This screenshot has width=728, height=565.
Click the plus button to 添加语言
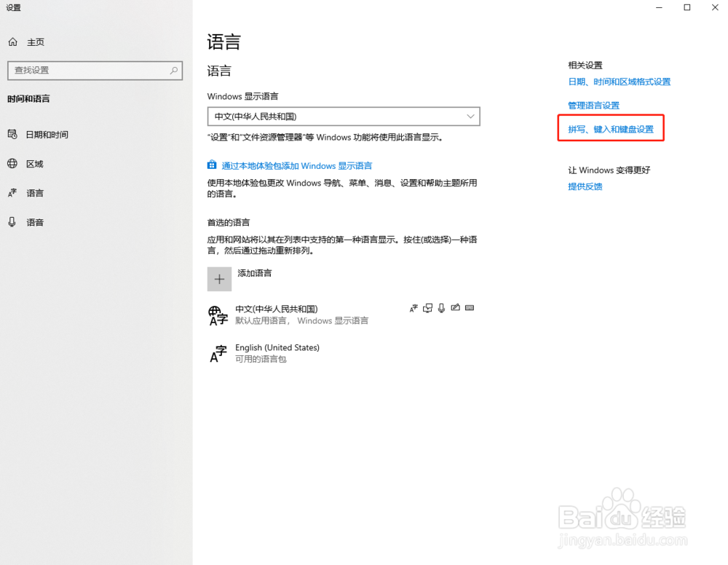pyautogui.click(x=219, y=279)
